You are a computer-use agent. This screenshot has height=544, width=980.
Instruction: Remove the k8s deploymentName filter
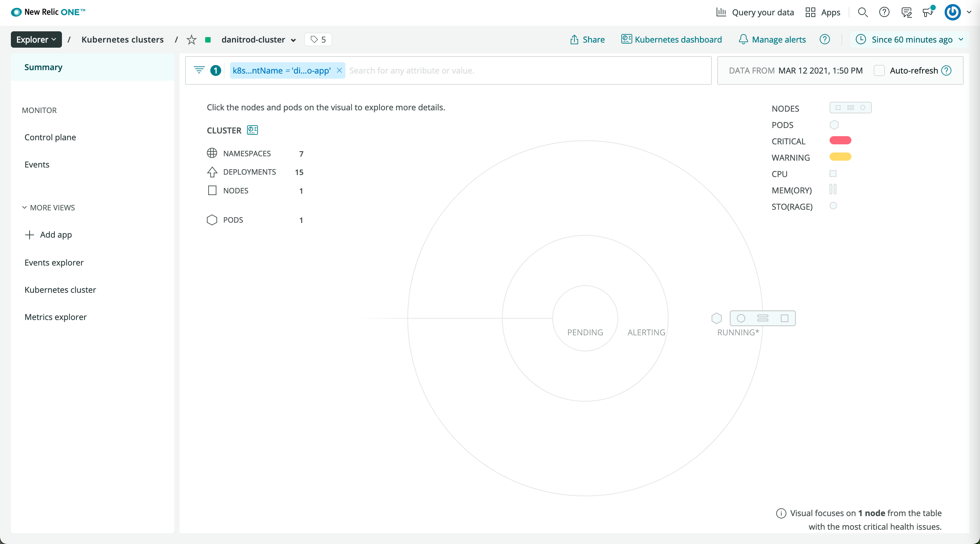coord(339,70)
